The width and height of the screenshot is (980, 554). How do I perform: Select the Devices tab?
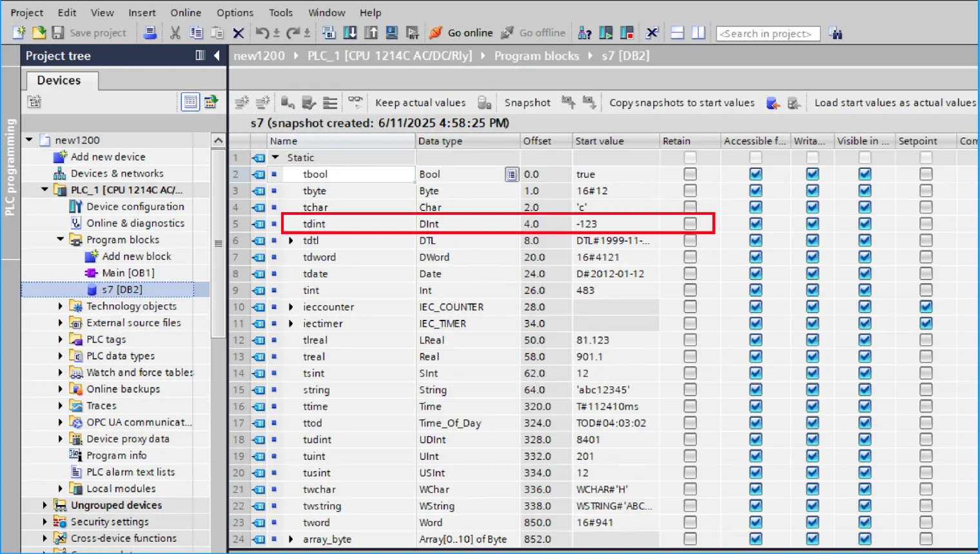point(59,81)
